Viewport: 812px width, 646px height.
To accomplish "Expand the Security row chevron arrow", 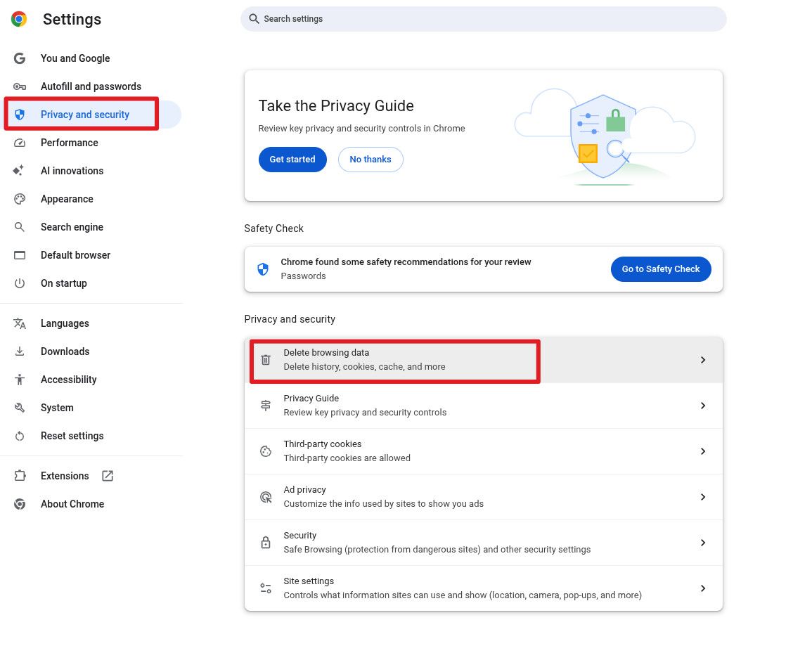I will click(702, 543).
